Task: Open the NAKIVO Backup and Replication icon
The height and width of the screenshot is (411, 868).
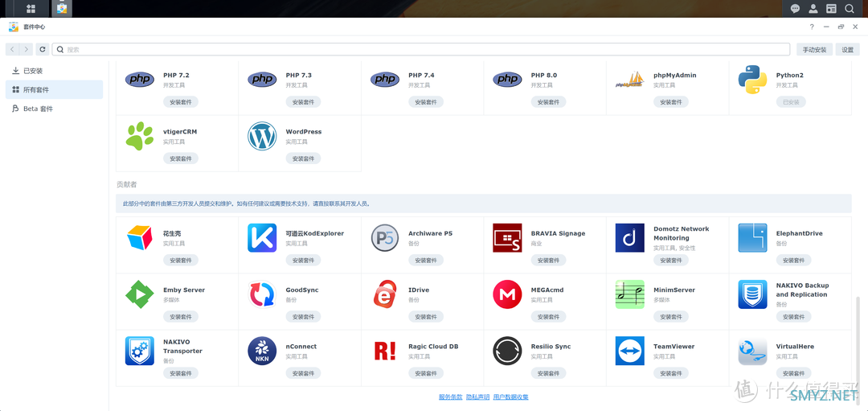Action: pyautogui.click(x=752, y=294)
